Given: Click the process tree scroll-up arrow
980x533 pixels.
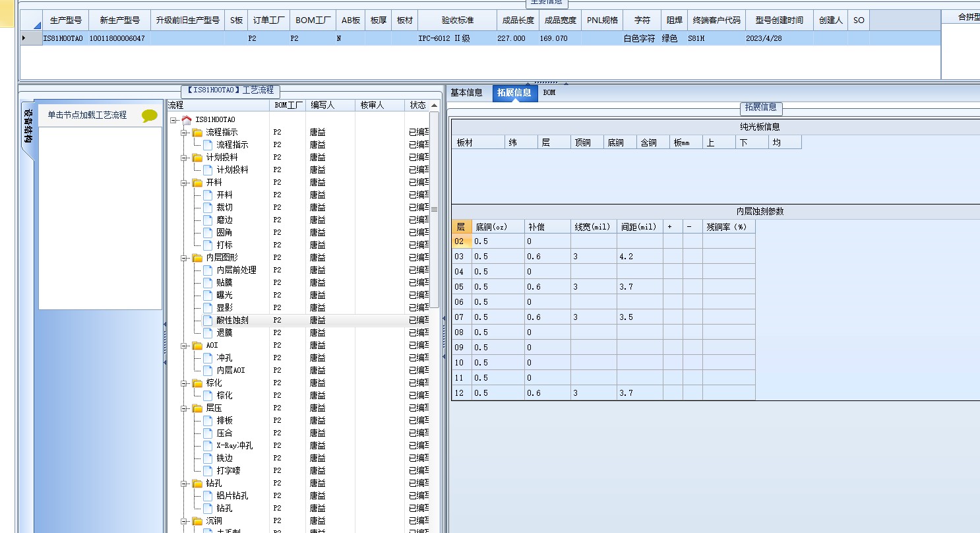Looking at the screenshot, I should 434,106.
